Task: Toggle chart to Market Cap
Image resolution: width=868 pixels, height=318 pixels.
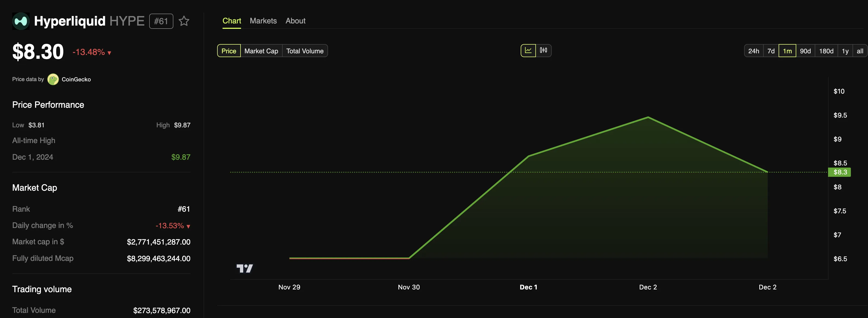Action: tap(261, 51)
